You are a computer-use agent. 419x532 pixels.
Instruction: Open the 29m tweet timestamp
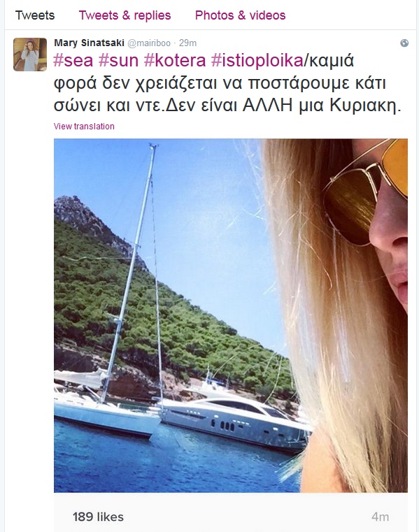point(187,43)
